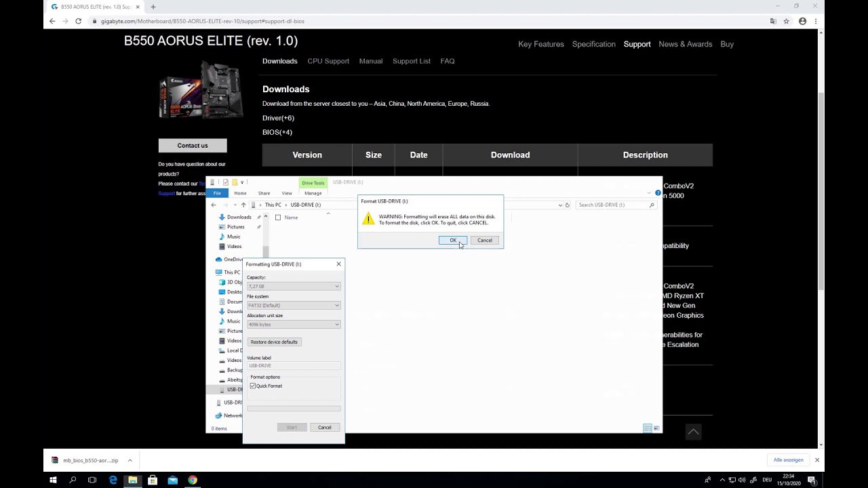868x488 pixels.
Task: Open the Windows Start menu
Action: [53, 480]
